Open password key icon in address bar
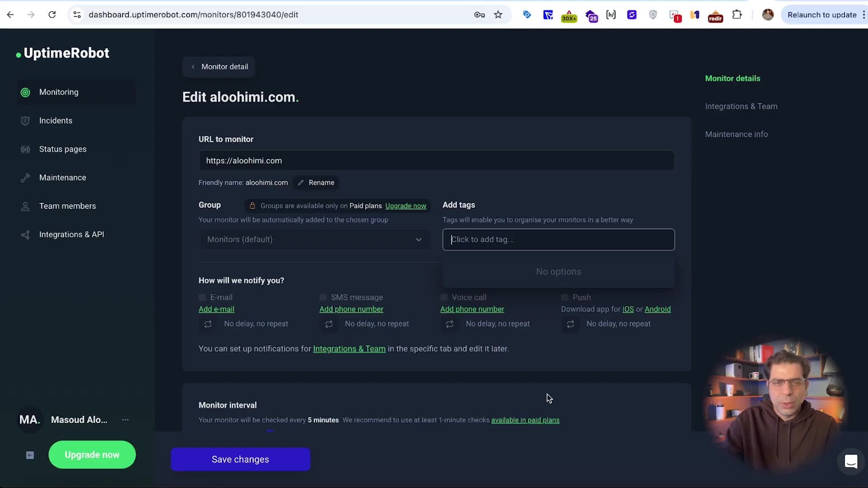The image size is (868, 488). click(479, 14)
